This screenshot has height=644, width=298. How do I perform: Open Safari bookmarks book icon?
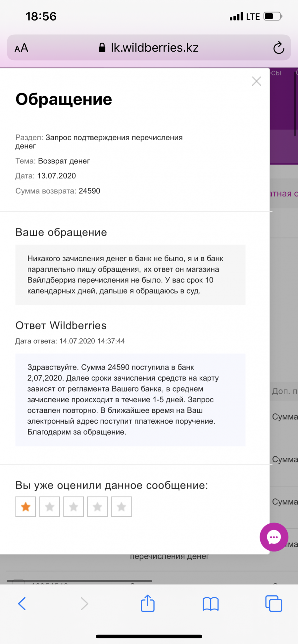[x=211, y=604]
